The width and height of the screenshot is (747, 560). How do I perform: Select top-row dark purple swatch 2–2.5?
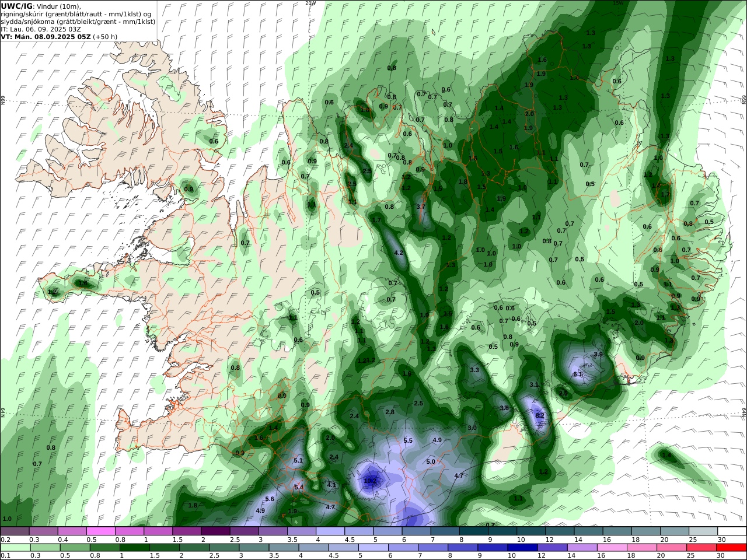215,531
